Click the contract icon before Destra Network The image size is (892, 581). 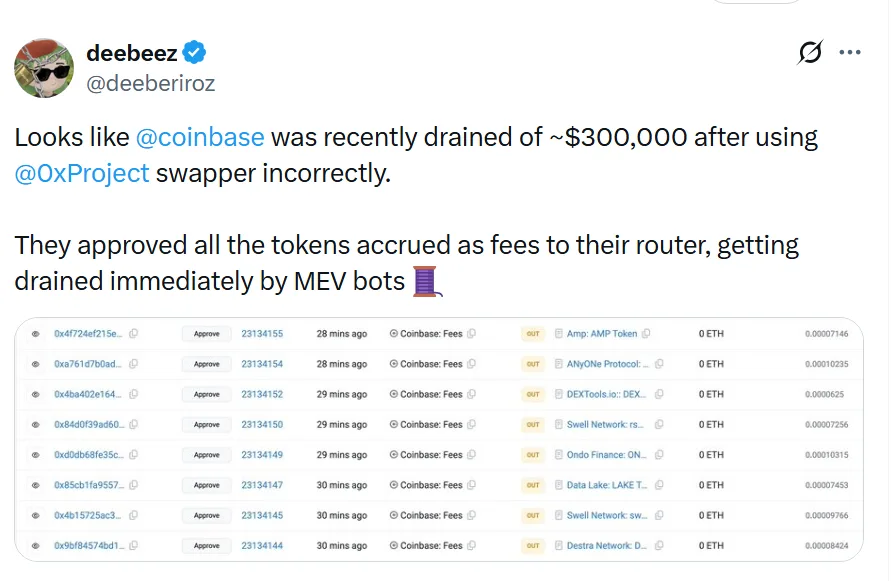[559, 546]
